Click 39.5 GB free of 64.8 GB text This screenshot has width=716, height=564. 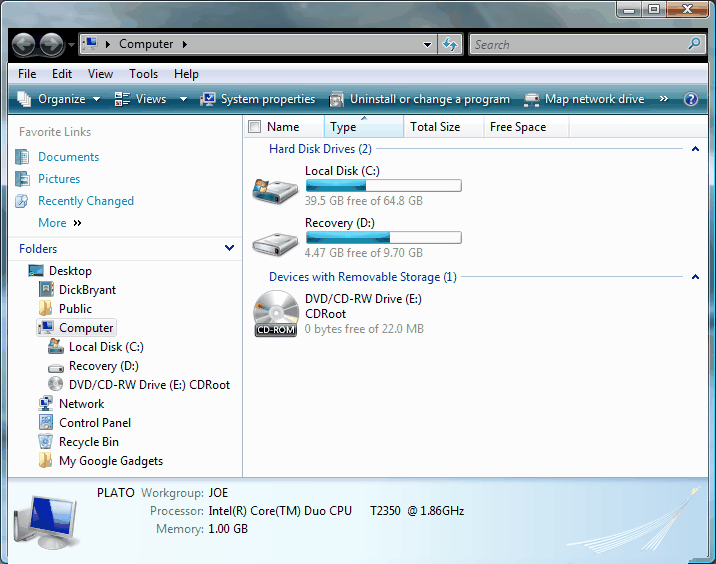(364, 201)
